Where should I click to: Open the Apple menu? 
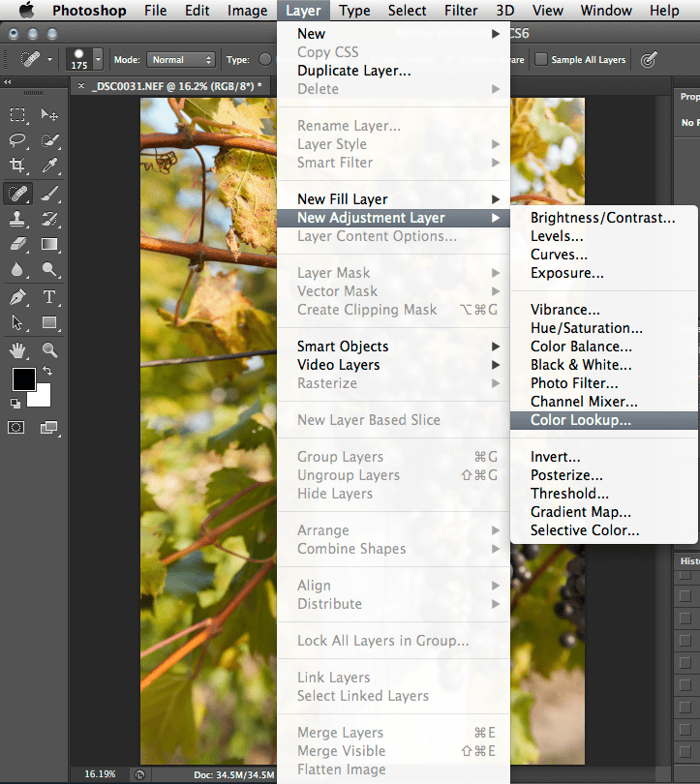(x=26, y=10)
